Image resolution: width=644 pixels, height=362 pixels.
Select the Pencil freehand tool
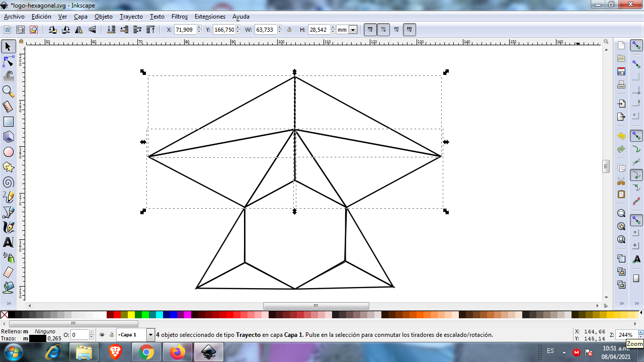pyautogui.click(x=8, y=197)
